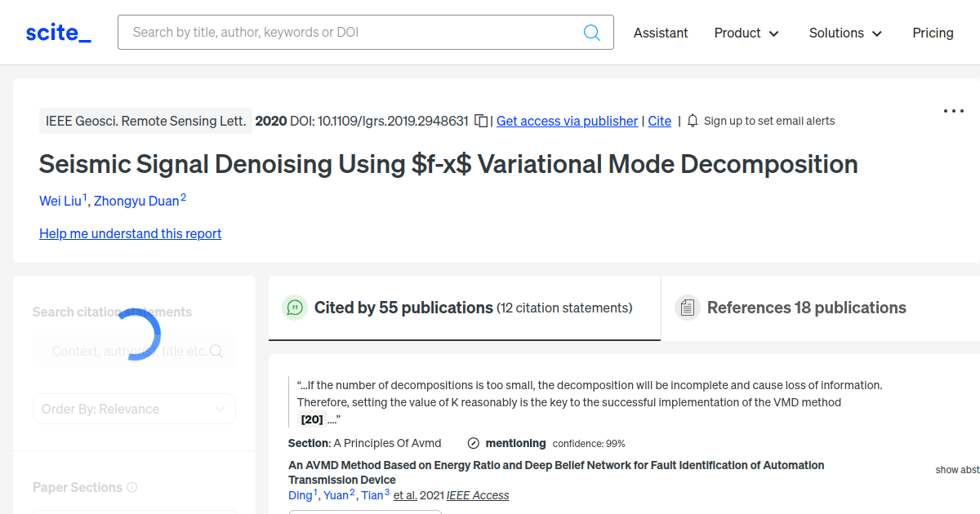Click the citation speech bubble icon
Image resolution: width=980 pixels, height=514 pixels.
294,308
